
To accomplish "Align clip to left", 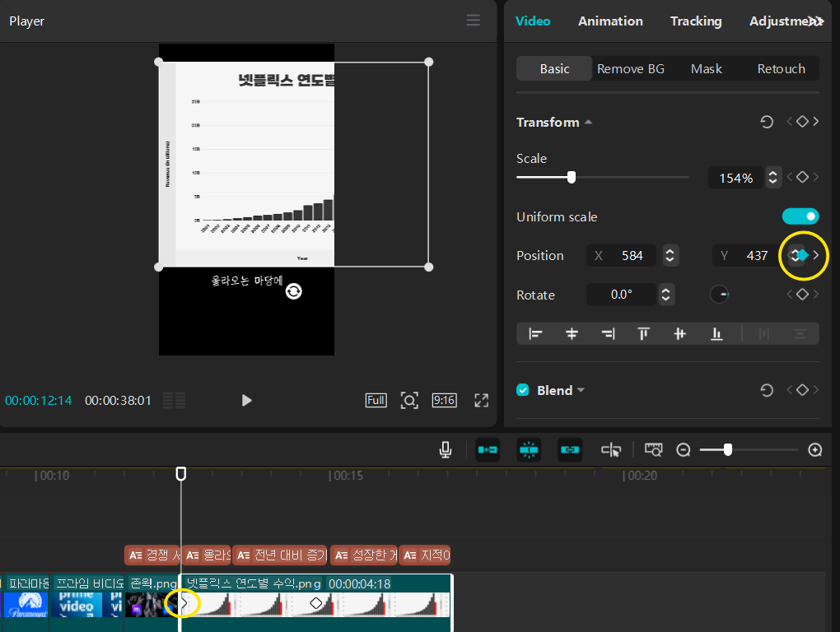I will [535, 334].
